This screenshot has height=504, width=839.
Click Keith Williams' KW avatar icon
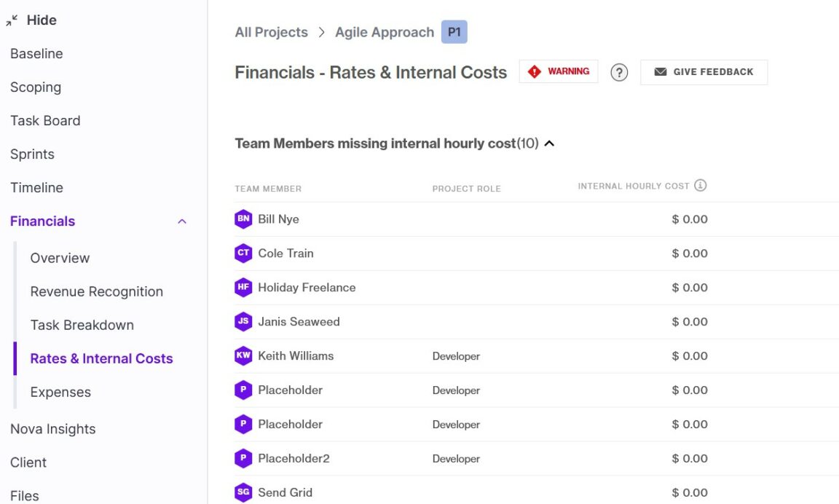(243, 355)
